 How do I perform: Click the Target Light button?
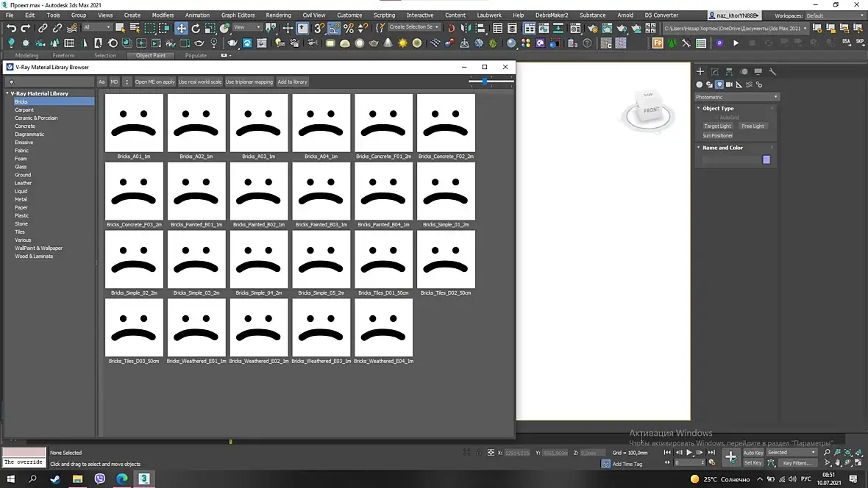click(717, 126)
